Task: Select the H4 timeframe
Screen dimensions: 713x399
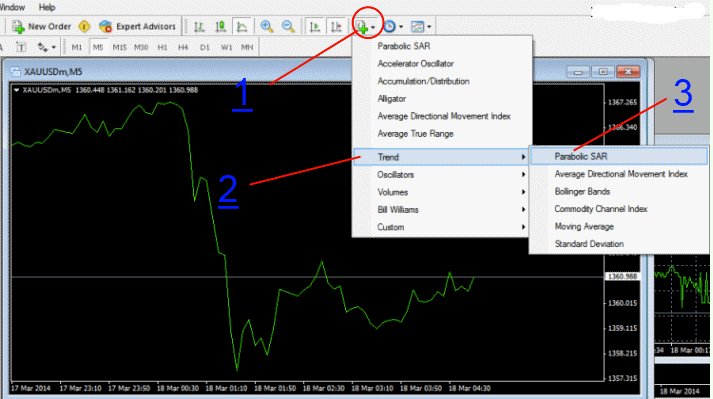Action: 183,47
